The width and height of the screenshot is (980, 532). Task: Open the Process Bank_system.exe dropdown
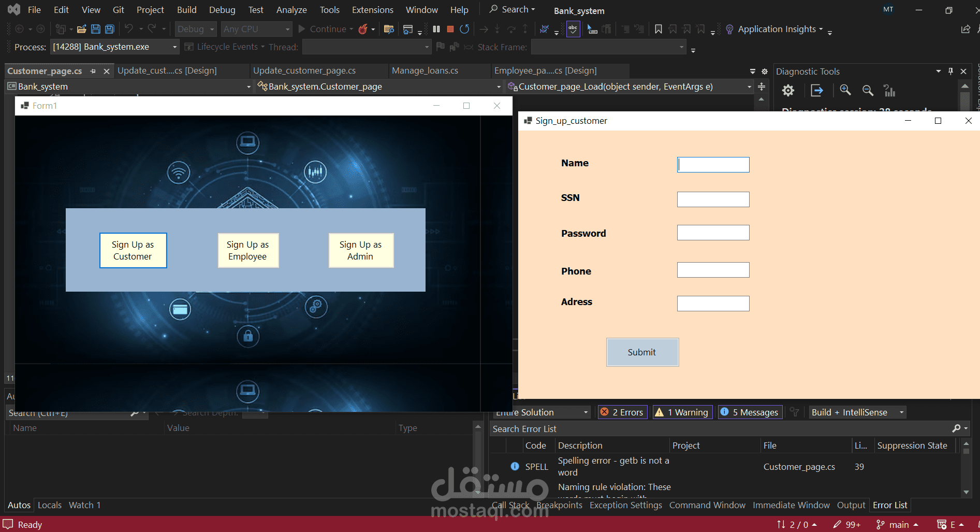114,47
